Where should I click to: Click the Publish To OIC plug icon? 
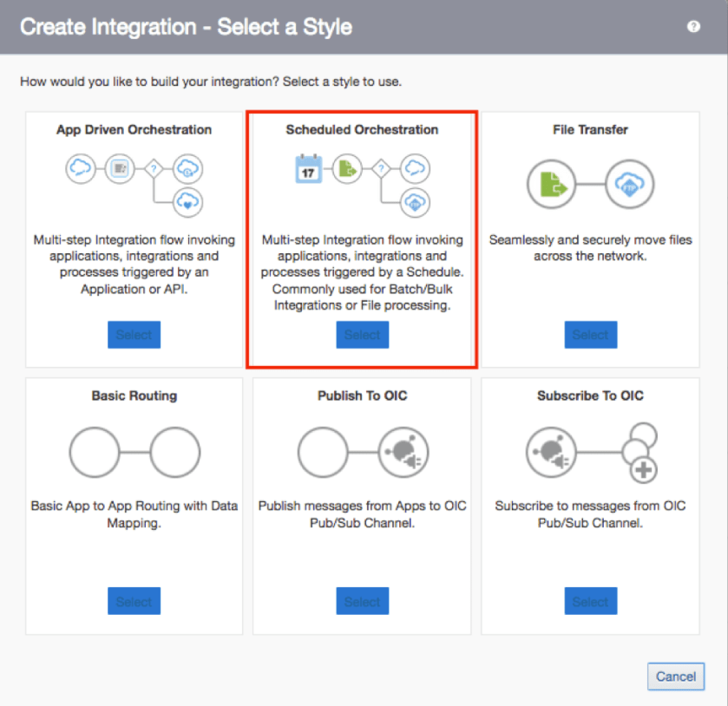tap(402, 452)
